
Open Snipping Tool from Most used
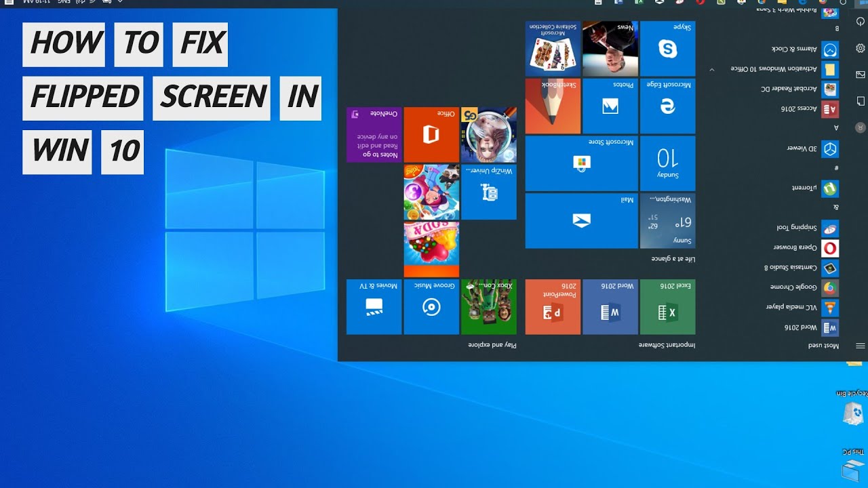point(808,228)
